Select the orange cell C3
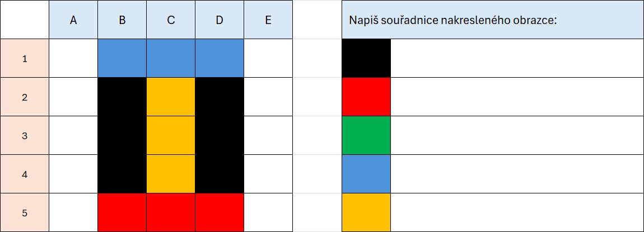The image size is (644, 232). point(171,135)
